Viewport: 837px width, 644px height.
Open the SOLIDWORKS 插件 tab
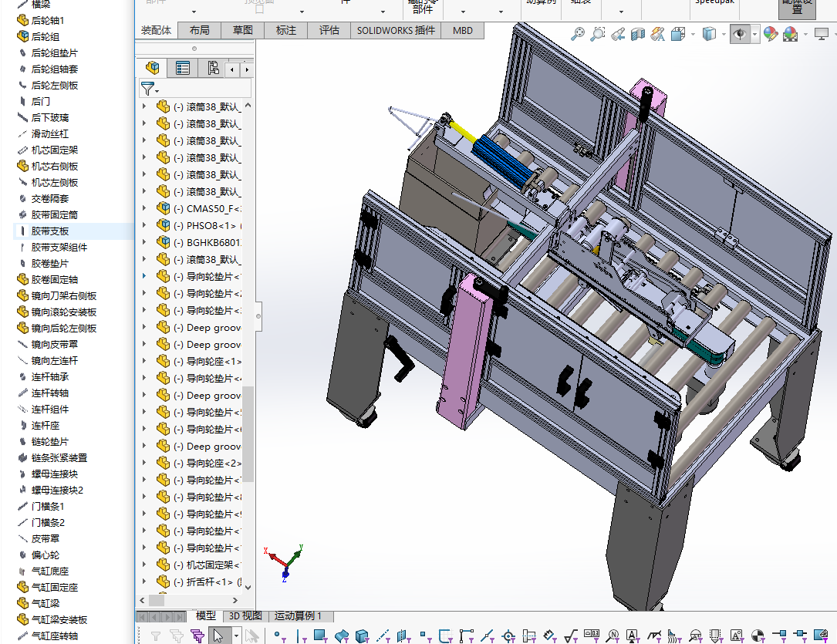click(x=396, y=30)
